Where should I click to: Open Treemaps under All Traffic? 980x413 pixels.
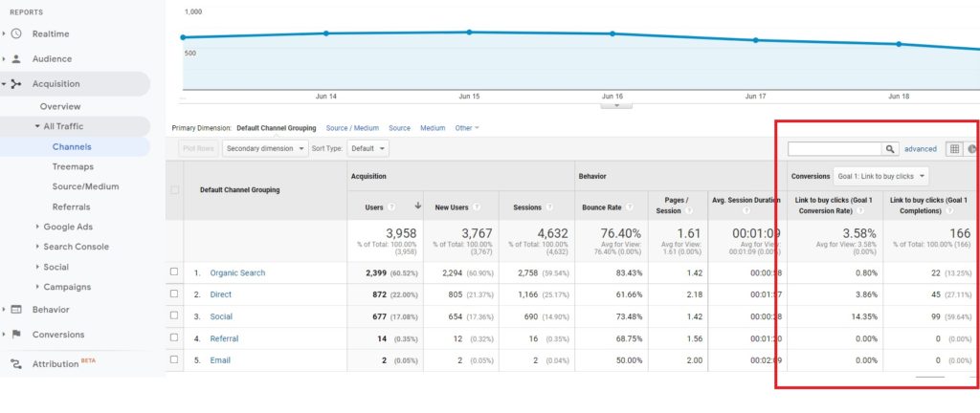click(x=73, y=166)
